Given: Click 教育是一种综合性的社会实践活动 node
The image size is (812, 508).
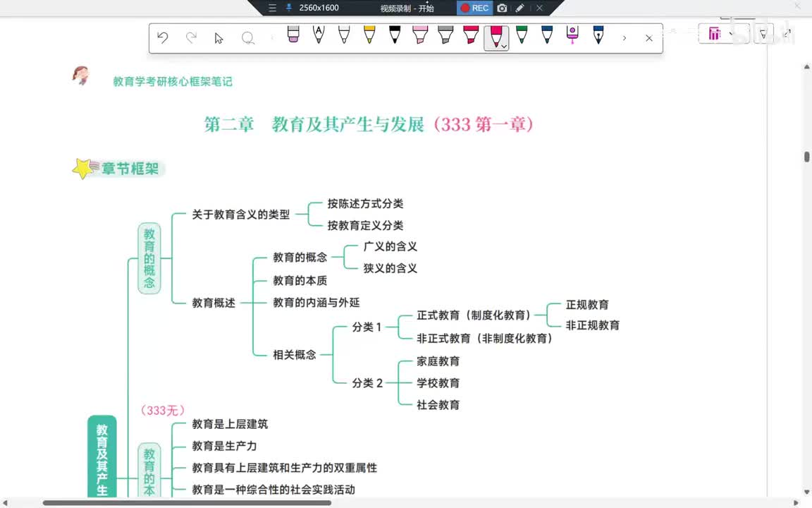Looking at the screenshot, I should 273,490.
